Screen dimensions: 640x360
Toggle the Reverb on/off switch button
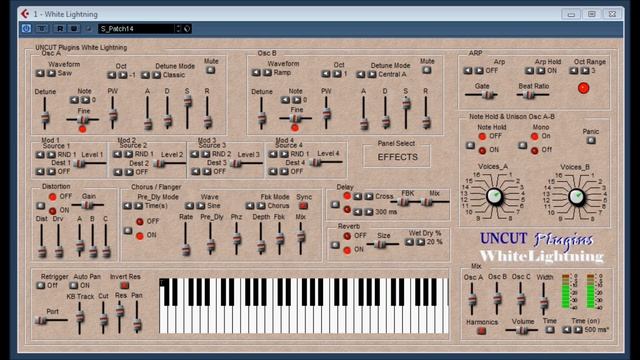[x=335, y=245]
